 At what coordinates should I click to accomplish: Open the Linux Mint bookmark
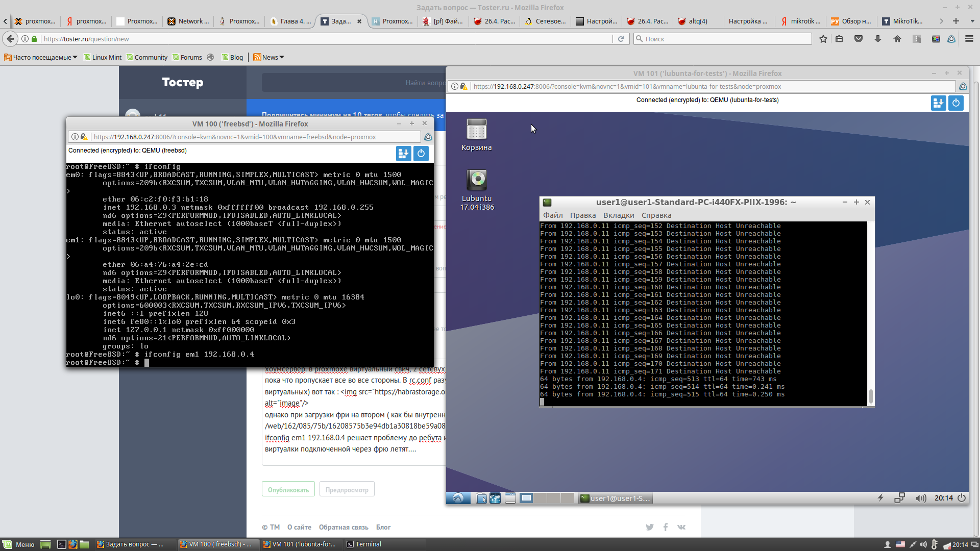[x=103, y=57]
